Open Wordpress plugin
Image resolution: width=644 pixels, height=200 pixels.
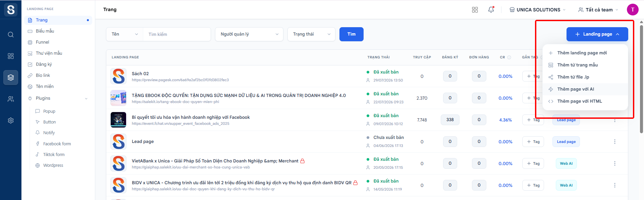click(x=53, y=165)
